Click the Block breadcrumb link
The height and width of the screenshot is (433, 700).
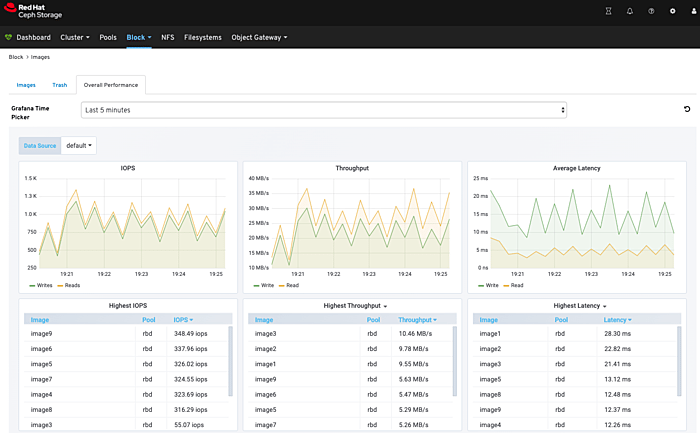tap(15, 58)
